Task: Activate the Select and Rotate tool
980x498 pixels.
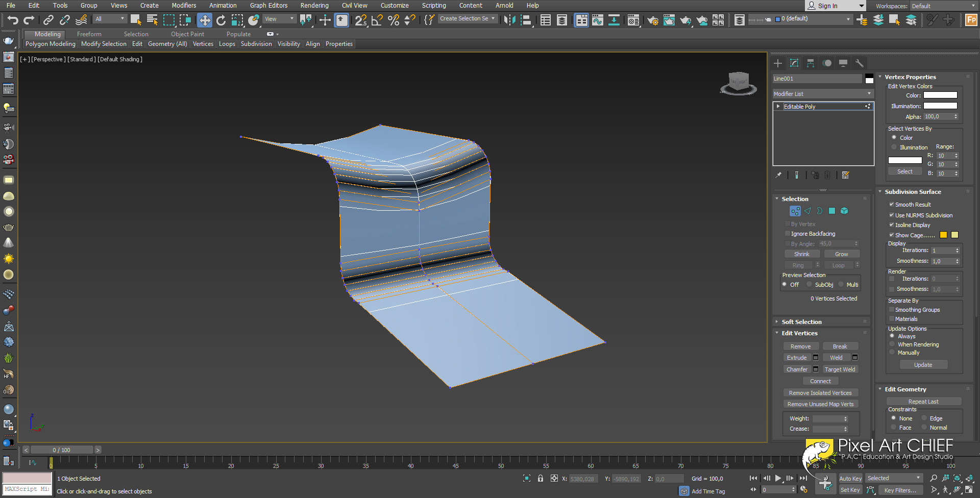Action: pos(221,20)
